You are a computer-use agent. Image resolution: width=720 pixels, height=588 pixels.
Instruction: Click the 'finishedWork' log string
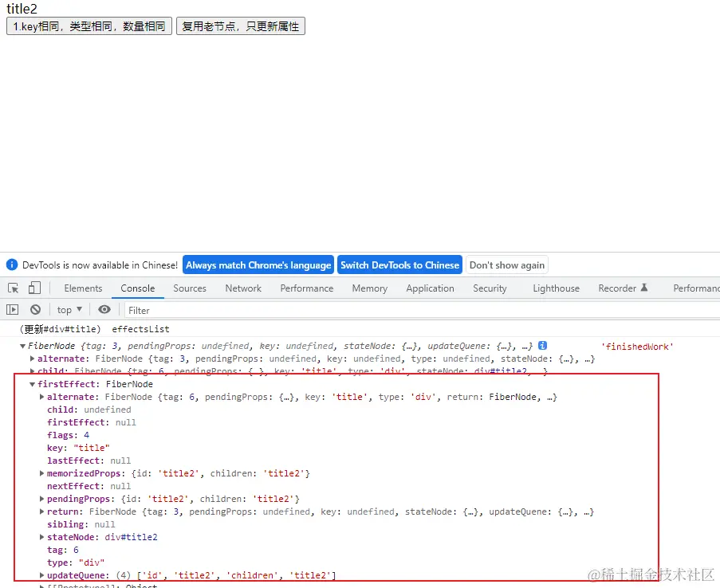(637, 347)
